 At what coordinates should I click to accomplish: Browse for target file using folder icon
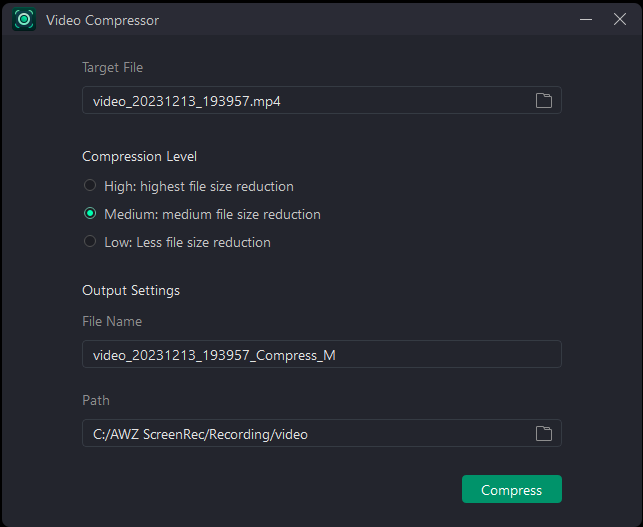coord(544,100)
